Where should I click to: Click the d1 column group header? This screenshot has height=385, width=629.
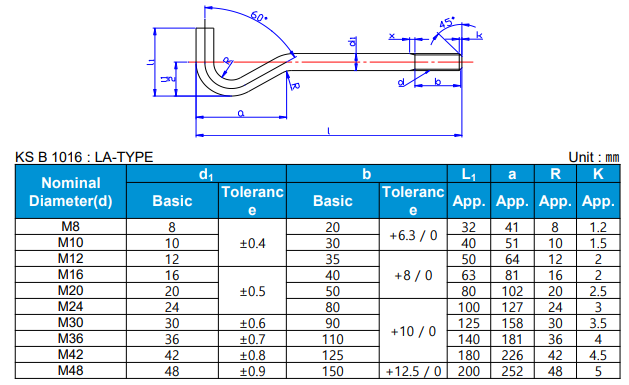206,174
